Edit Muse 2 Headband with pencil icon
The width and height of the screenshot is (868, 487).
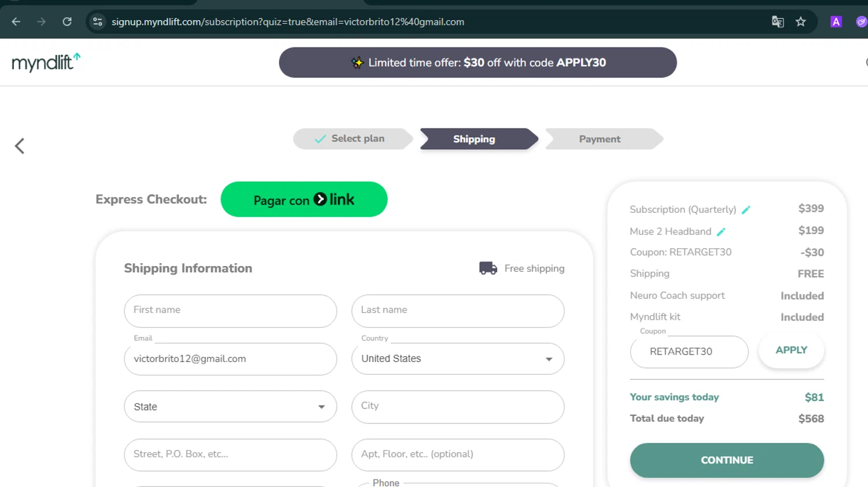(721, 232)
